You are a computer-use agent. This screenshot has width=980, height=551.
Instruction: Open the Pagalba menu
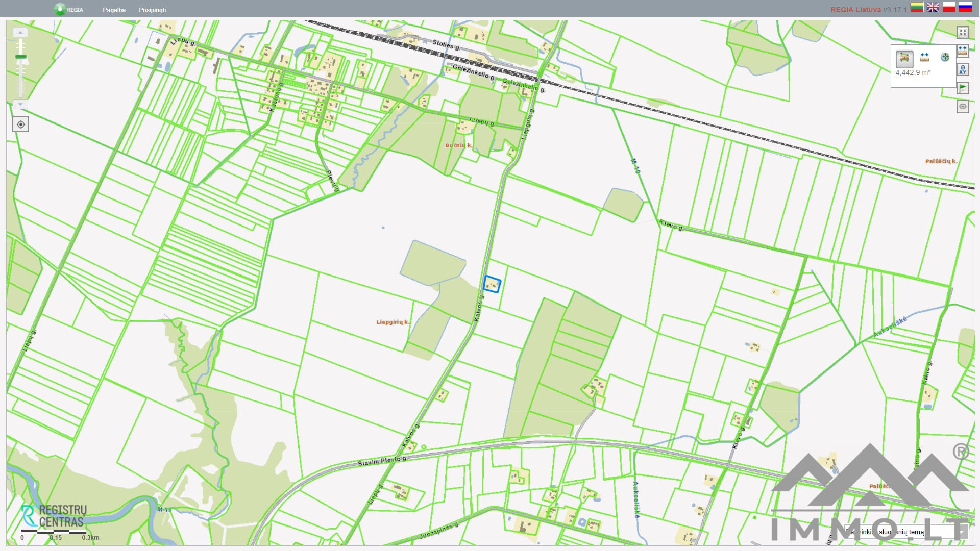114,10
